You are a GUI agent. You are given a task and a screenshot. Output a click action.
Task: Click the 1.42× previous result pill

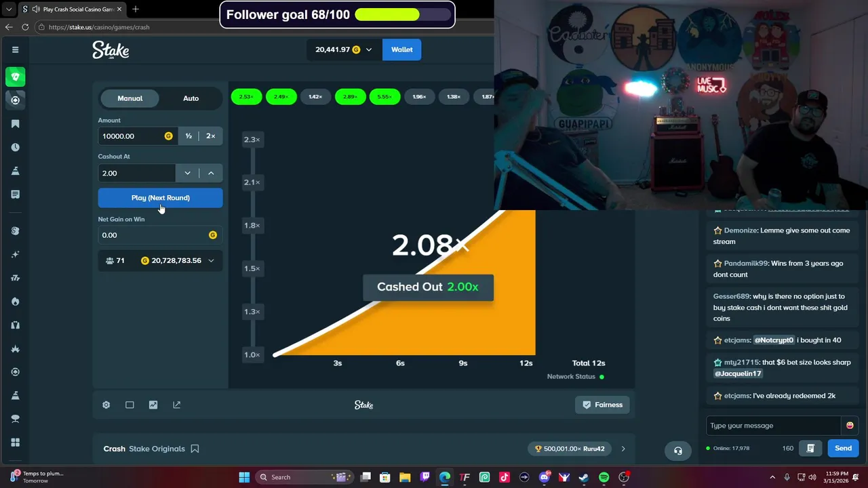pyautogui.click(x=315, y=97)
